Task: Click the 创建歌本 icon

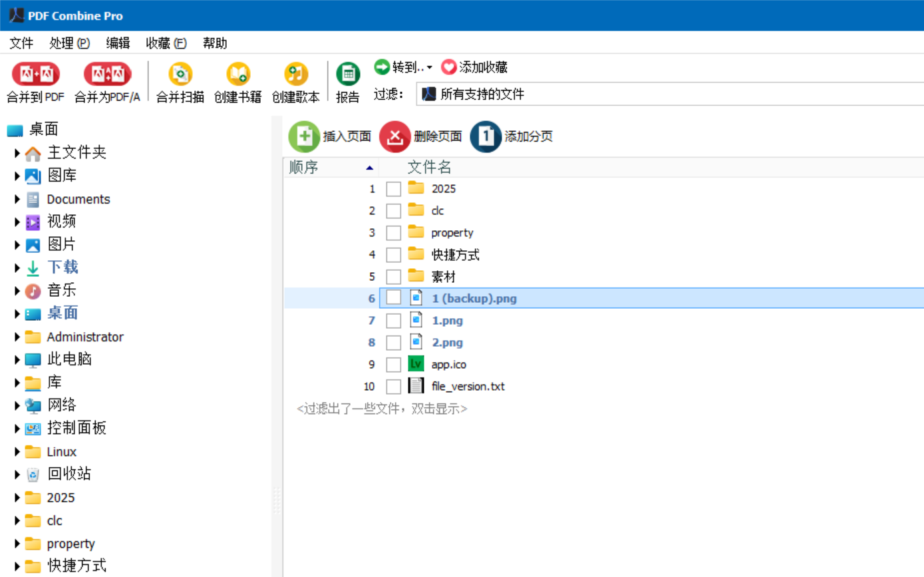Action: (296, 74)
